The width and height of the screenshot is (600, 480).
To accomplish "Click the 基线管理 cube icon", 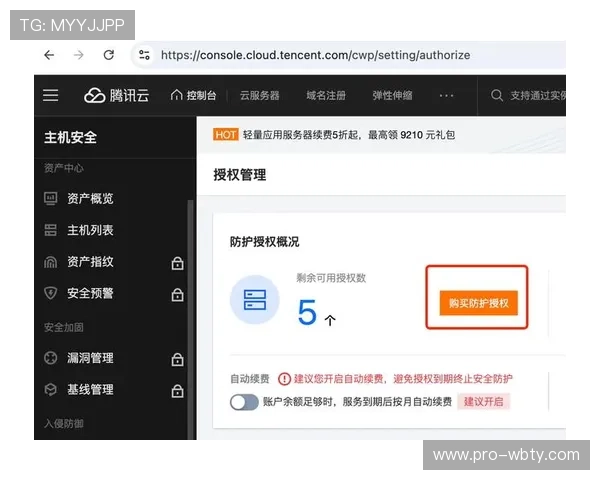I will click(51, 390).
